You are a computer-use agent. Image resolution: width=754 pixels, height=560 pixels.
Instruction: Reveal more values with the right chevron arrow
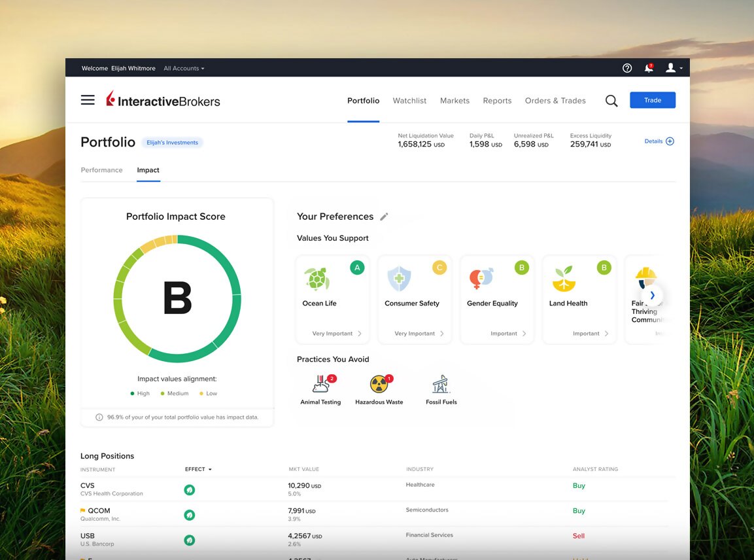652,295
